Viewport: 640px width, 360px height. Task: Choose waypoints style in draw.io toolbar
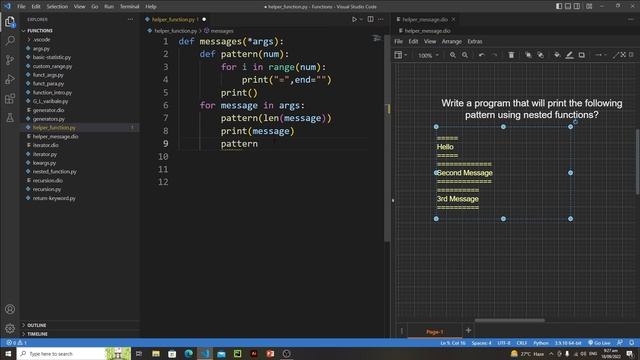[616, 55]
